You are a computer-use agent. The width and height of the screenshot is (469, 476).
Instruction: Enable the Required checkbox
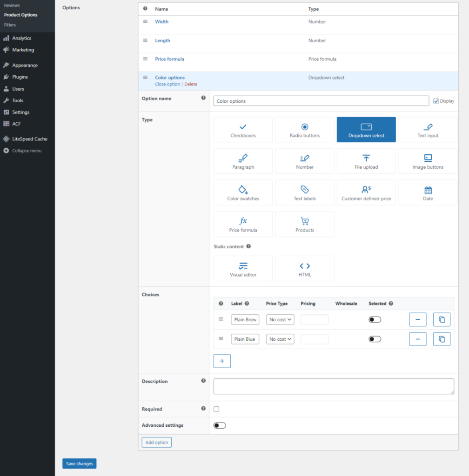pos(216,409)
